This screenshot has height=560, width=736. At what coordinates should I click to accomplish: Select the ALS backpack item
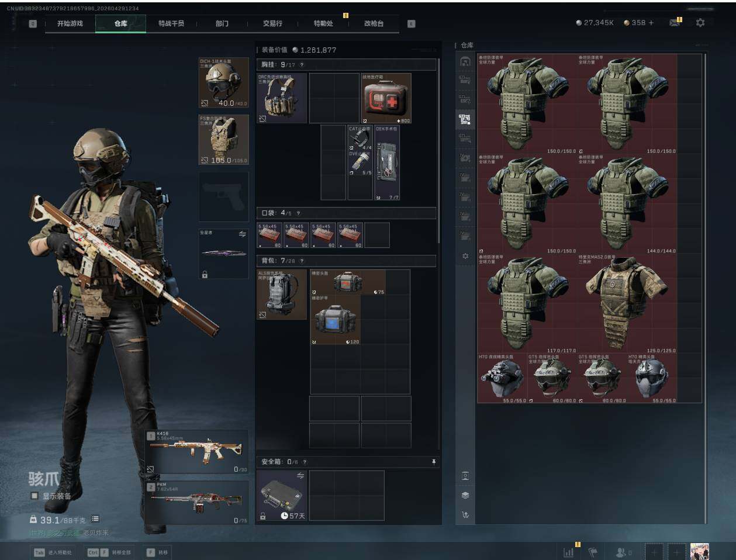coord(282,294)
